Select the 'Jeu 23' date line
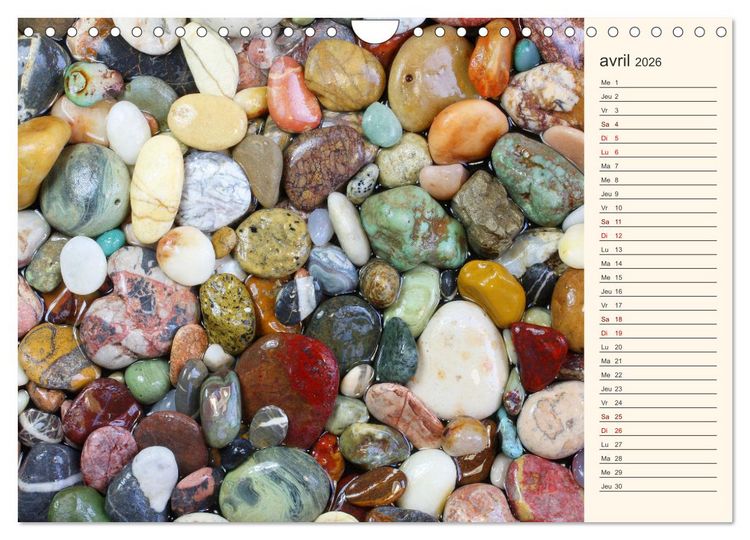Image resolution: width=750 pixels, height=540 pixels. tap(658, 388)
